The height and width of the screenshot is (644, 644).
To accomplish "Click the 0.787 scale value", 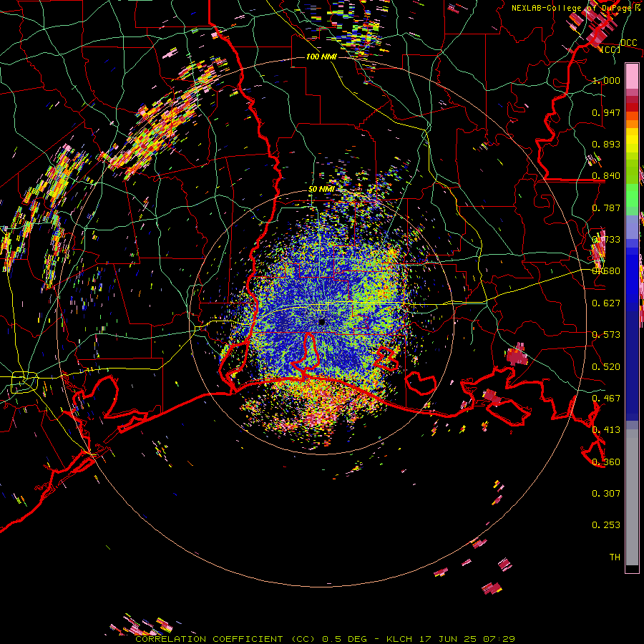I will point(606,208).
